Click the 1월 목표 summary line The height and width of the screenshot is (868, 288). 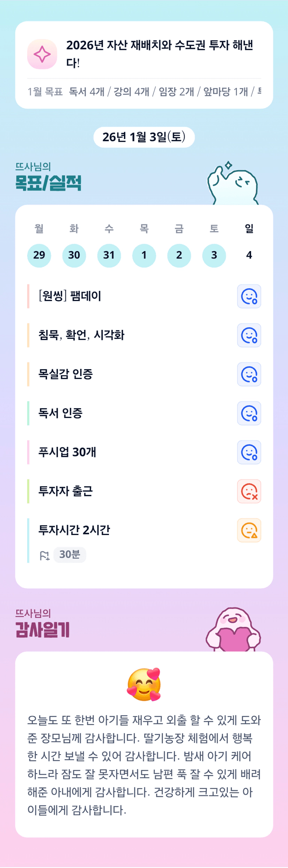click(144, 92)
